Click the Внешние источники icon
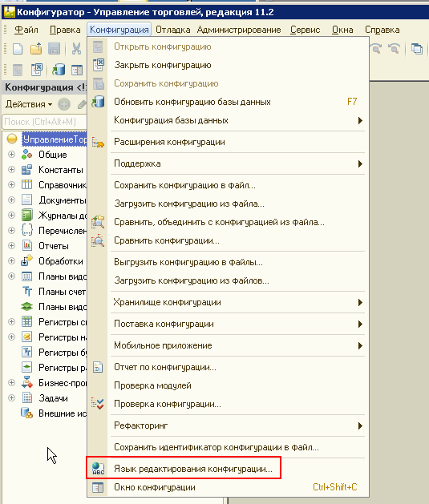Screen dimensions: 429x504 click(26, 413)
